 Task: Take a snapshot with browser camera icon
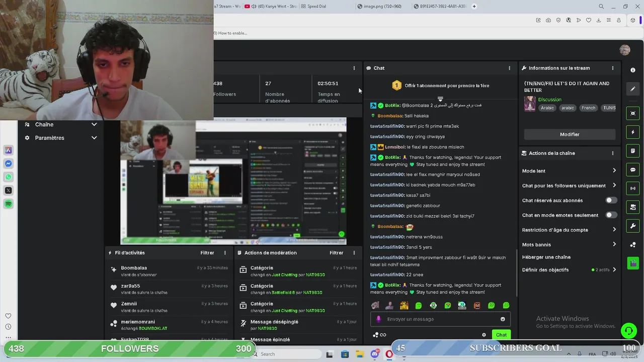[x=548, y=20]
